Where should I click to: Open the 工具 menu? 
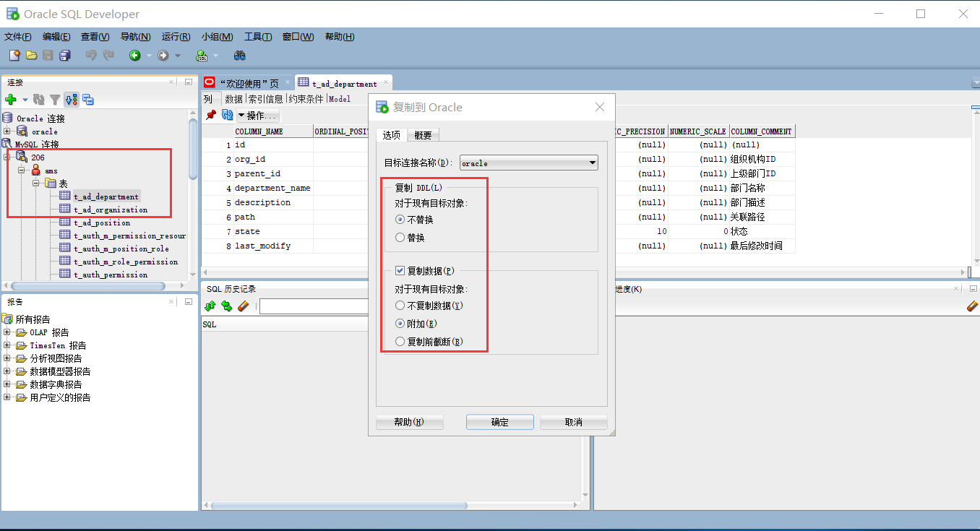(x=258, y=37)
